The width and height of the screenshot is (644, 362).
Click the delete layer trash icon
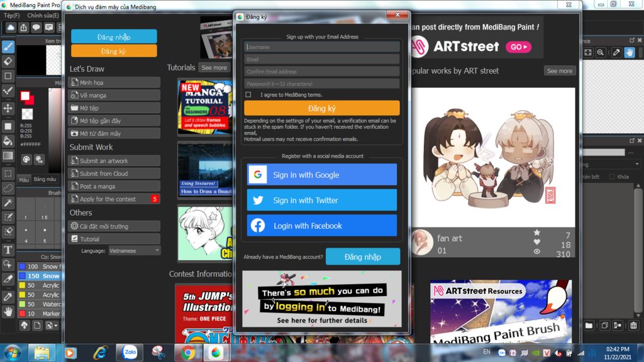pyautogui.click(x=633, y=326)
